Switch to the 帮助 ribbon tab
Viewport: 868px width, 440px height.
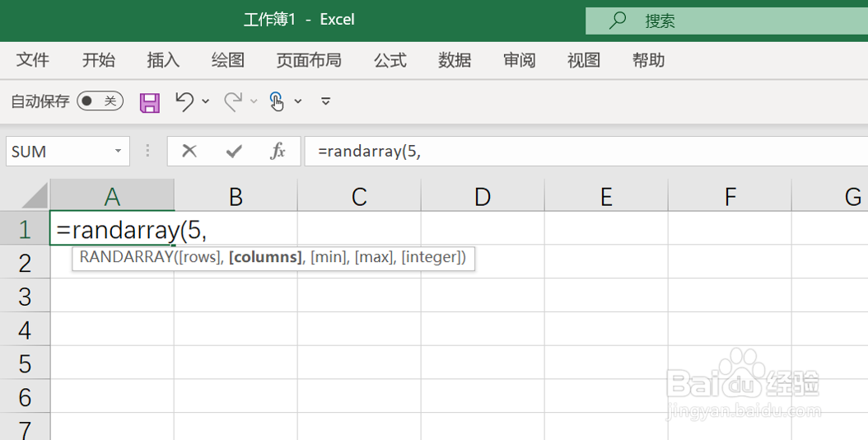648,60
